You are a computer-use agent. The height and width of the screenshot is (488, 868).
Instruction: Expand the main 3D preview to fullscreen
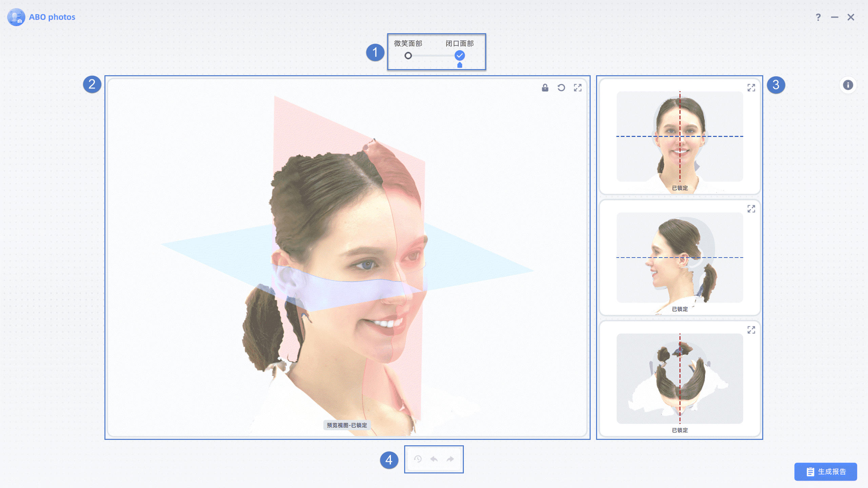click(x=578, y=88)
